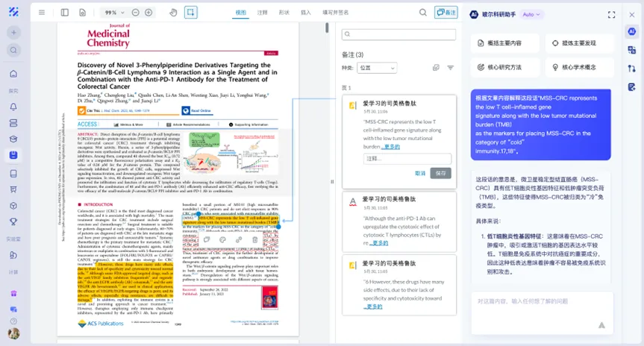Open the stacked server icon in sidebar
644x346 pixels.
(13, 123)
